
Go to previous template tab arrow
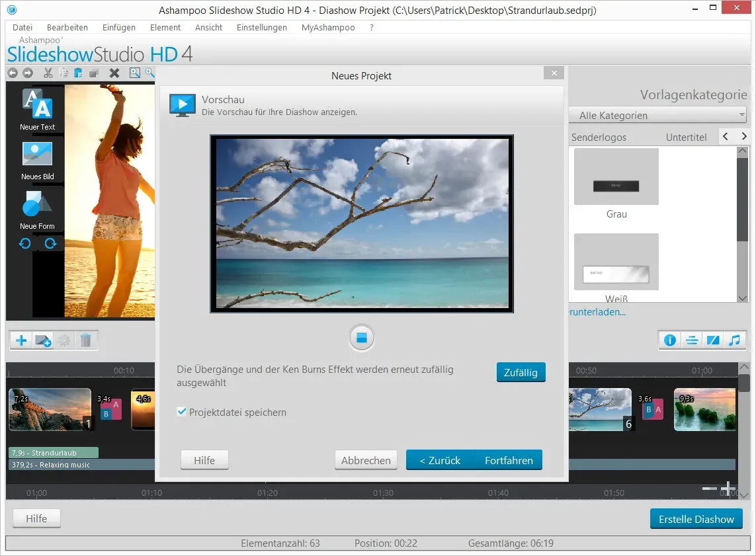tap(726, 136)
